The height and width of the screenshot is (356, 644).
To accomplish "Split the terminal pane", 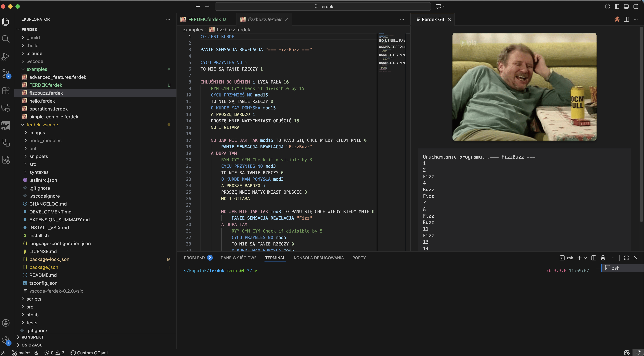I will [x=594, y=258].
